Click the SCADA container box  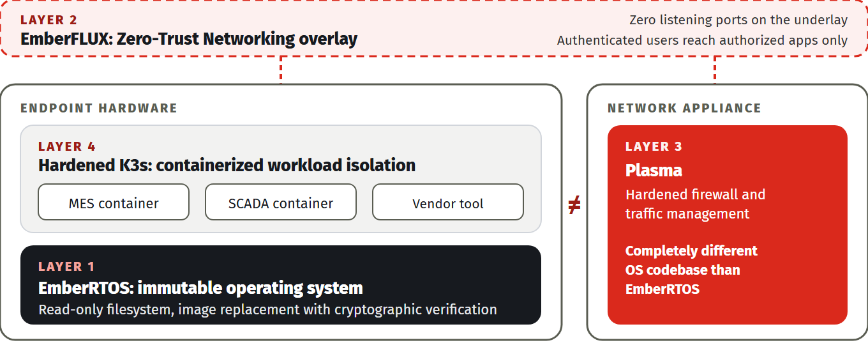pyautogui.click(x=281, y=203)
